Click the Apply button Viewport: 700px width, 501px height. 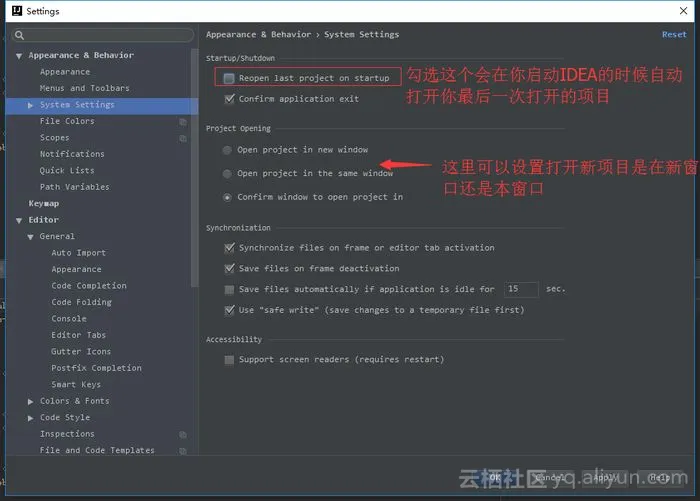pos(604,477)
